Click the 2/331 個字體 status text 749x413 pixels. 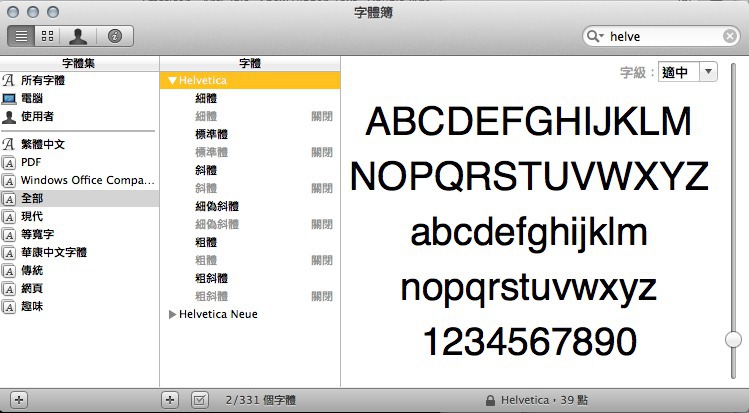coord(261,400)
